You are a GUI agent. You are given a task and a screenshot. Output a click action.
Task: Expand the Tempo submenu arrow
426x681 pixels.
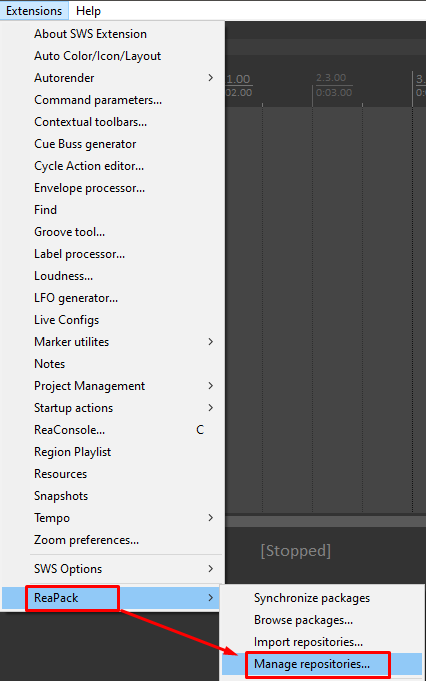(x=211, y=518)
